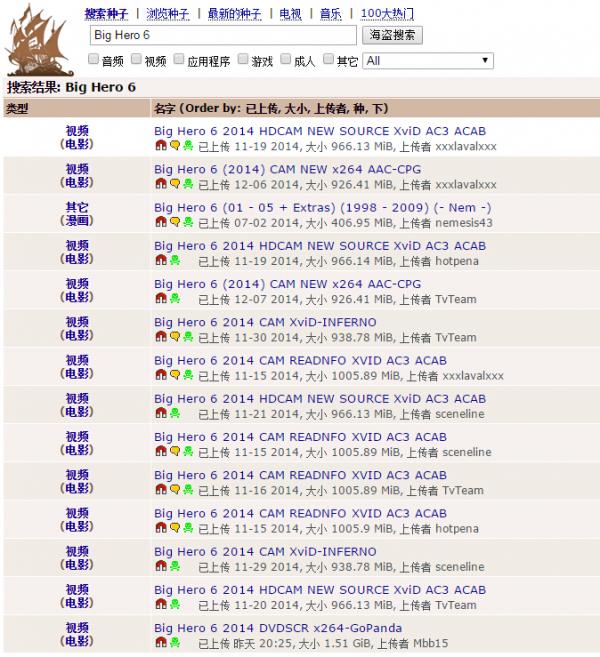Click green skull on hotpena 966.14 MiB row
The width and height of the screenshot is (600, 657).
point(175,260)
